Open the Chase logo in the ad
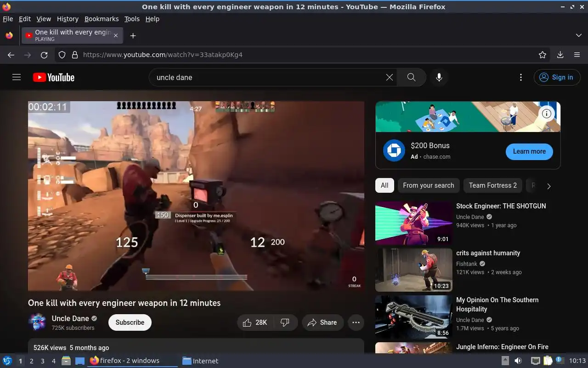The image size is (588, 368). point(394,151)
